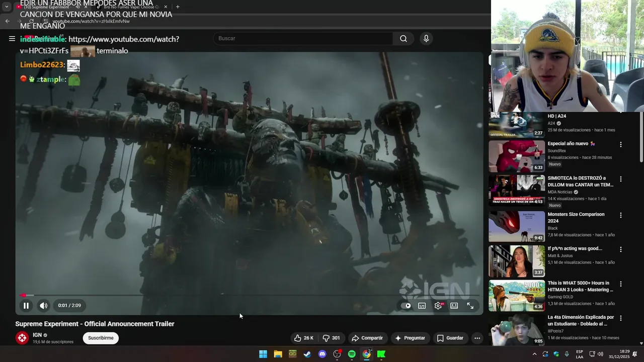This screenshot has height=362, width=644.
Task: Open the Windows Start menu
Action: coord(263,354)
